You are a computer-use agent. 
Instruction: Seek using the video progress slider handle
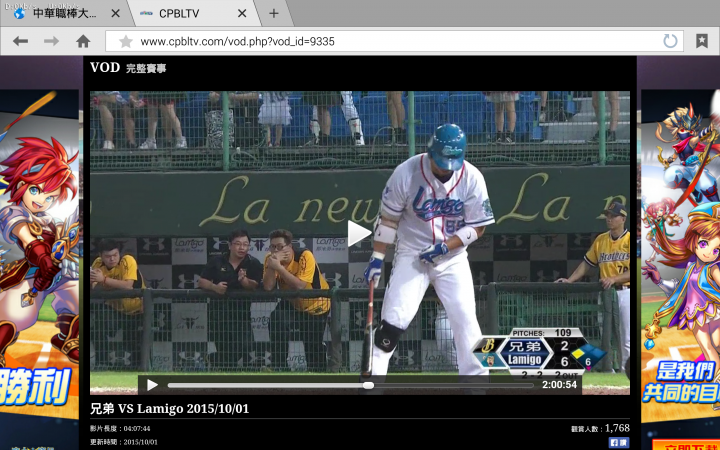[368, 385]
